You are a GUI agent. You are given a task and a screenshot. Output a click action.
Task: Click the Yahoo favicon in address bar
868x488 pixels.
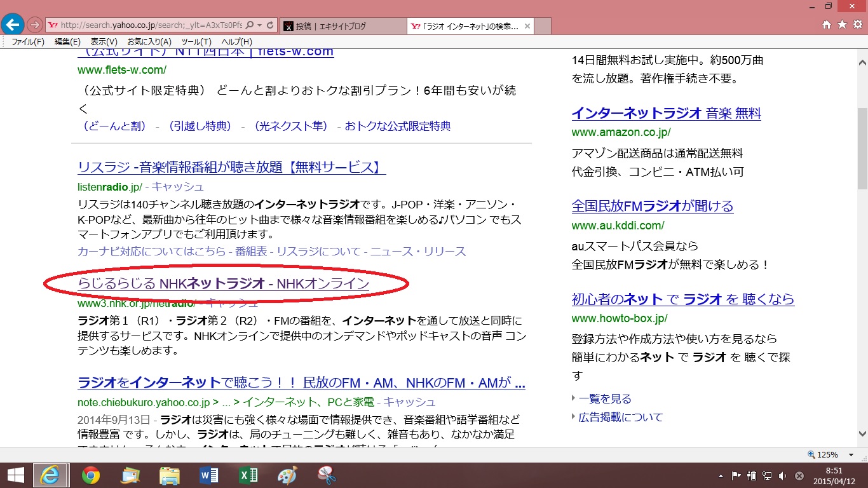tap(53, 25)
